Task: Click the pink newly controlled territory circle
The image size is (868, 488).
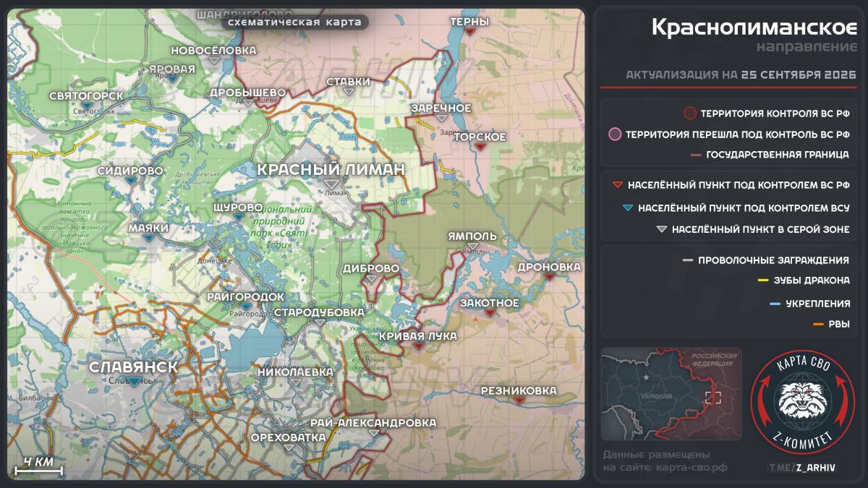Action: [x=615, y=134]
